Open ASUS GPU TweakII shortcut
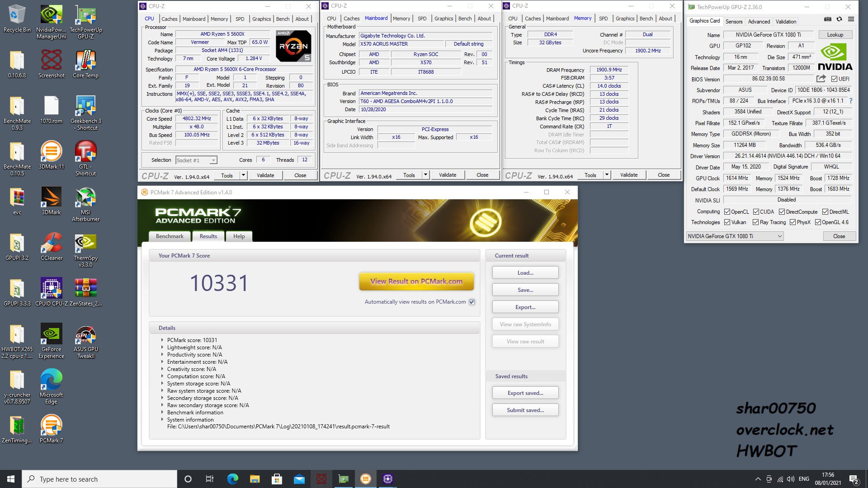The height and width of the screenshot is (488, 868). pyautogui.click(x=85, y=341)
